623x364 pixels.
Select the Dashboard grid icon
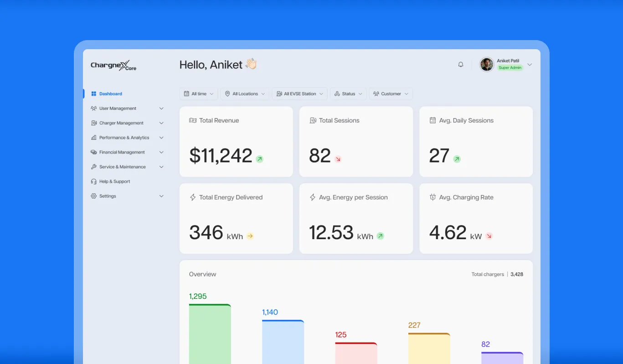94,94
